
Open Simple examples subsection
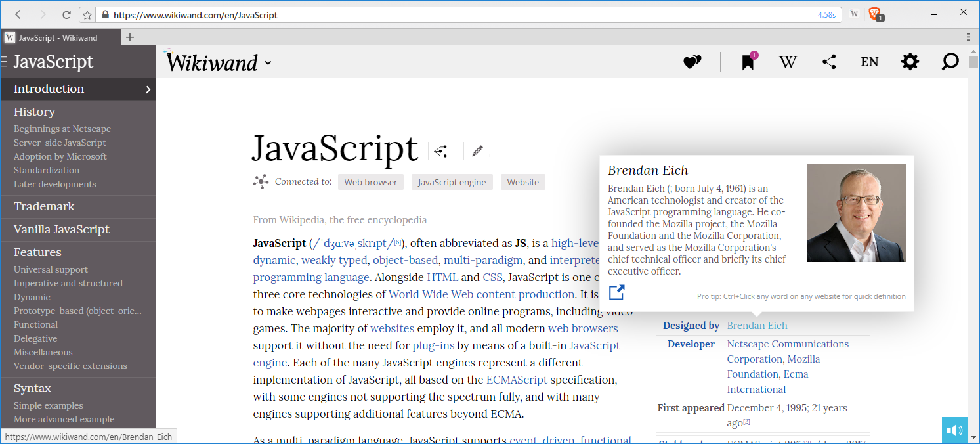point(49,405)
